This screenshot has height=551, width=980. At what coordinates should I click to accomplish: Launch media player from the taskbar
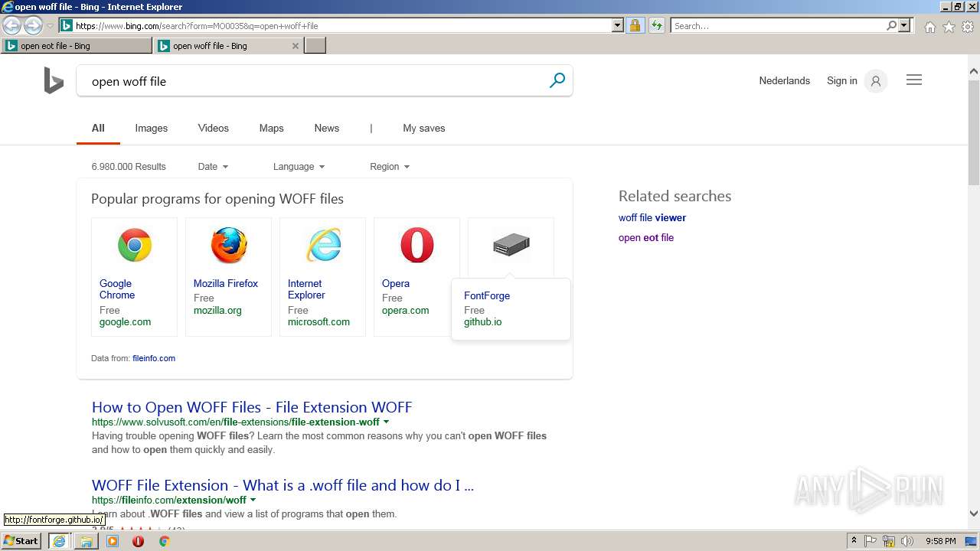tap(113, 541)
